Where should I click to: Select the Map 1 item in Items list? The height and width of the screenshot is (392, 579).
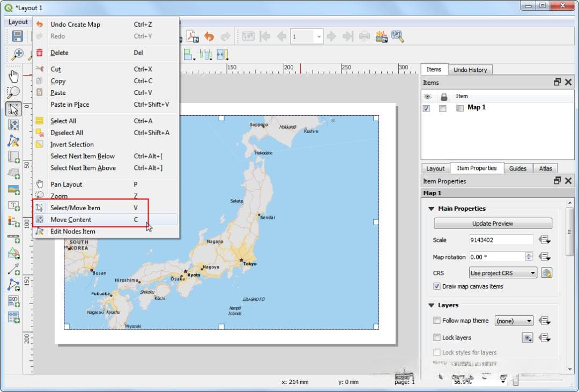tap(477, 107)
